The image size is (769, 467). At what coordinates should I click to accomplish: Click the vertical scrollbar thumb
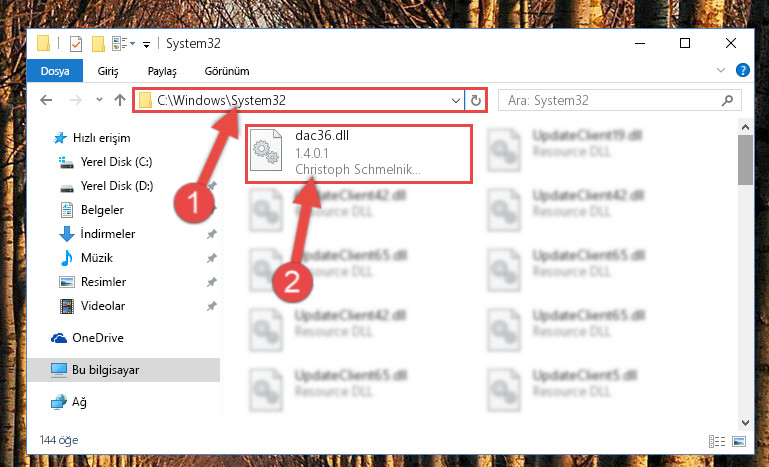[x=745, y=159]
